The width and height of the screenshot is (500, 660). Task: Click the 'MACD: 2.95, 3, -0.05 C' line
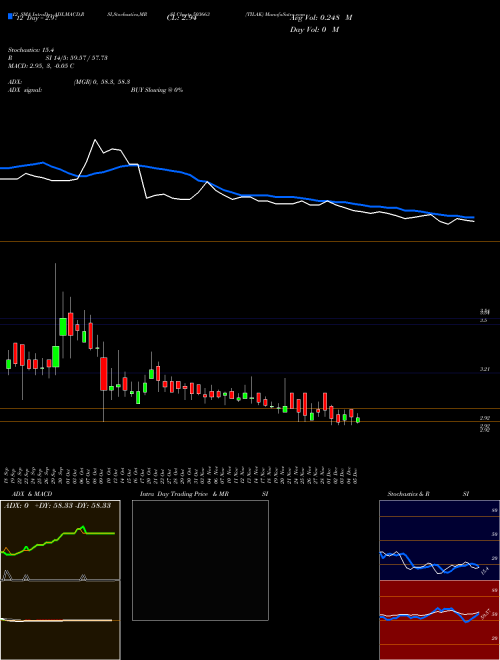pos(41,66)
